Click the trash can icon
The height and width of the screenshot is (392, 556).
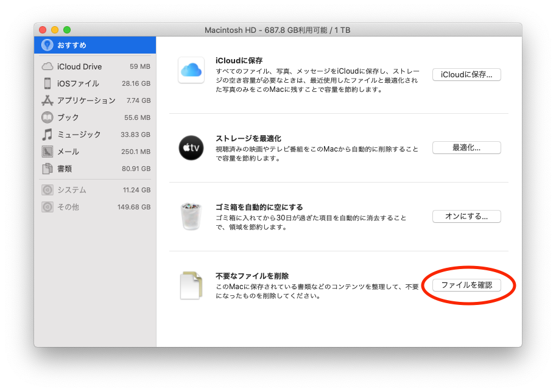pyautogui.click(x=191, y=216)
